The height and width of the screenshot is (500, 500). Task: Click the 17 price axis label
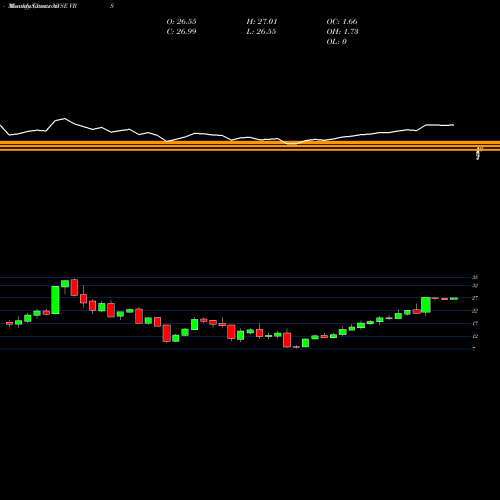[x=475, y=323]
